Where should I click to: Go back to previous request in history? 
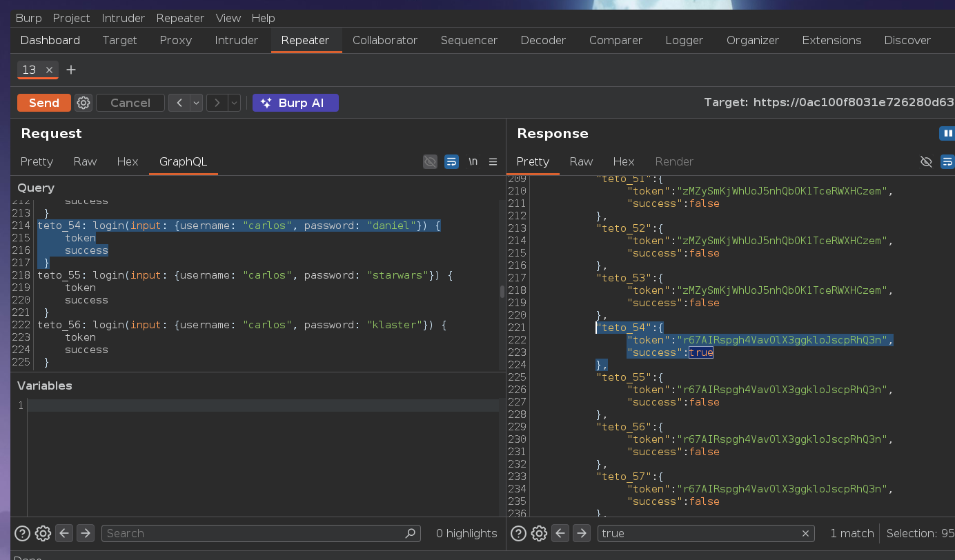(x=179, y=103)
